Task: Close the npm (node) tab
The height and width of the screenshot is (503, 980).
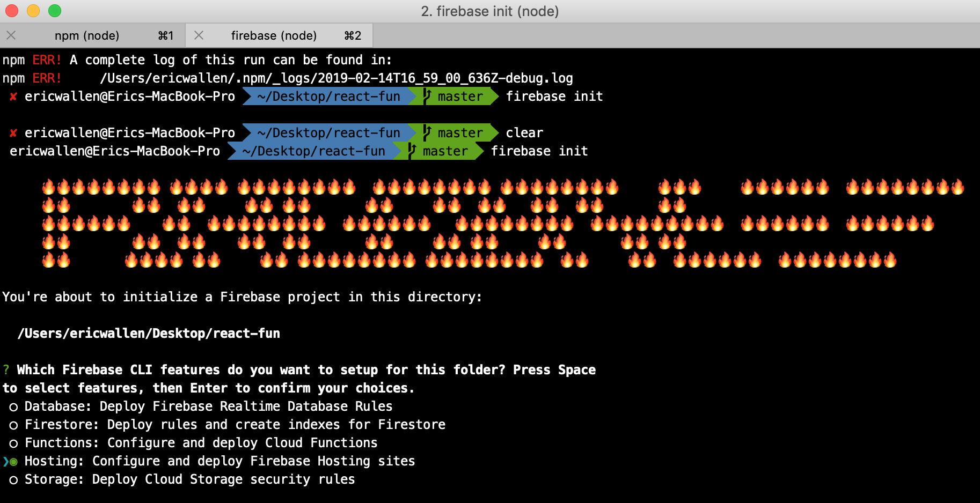Action: 11,35
